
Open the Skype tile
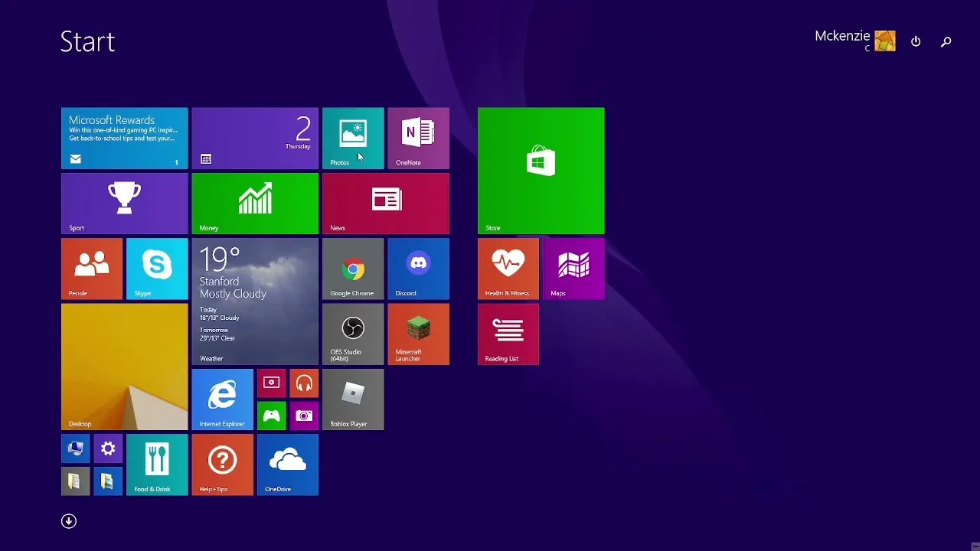tap(157, 269)
